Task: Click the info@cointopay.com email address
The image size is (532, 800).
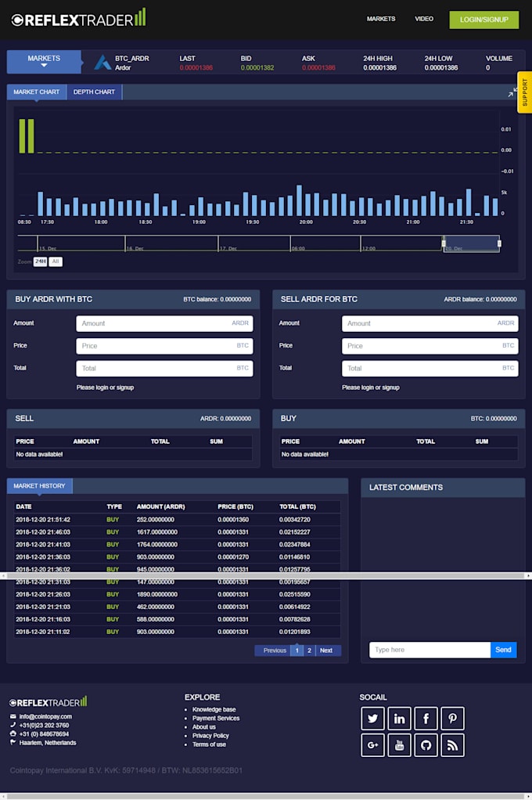Action: (x=45, y=716)
